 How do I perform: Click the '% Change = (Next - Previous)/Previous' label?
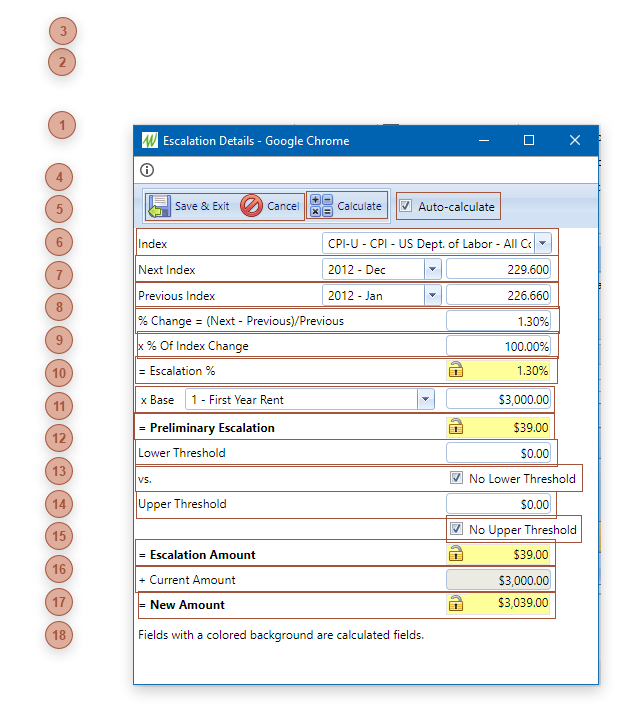pyautogui.click(x=241, y=321)
